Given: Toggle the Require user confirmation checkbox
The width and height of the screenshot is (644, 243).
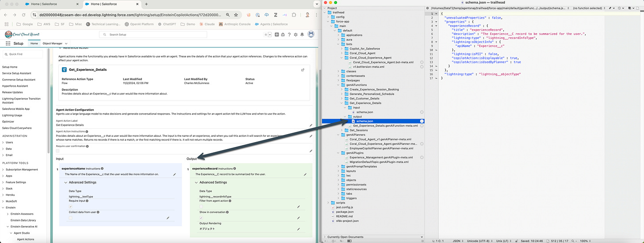Looking at the screenshot, I should coord(57,151).
